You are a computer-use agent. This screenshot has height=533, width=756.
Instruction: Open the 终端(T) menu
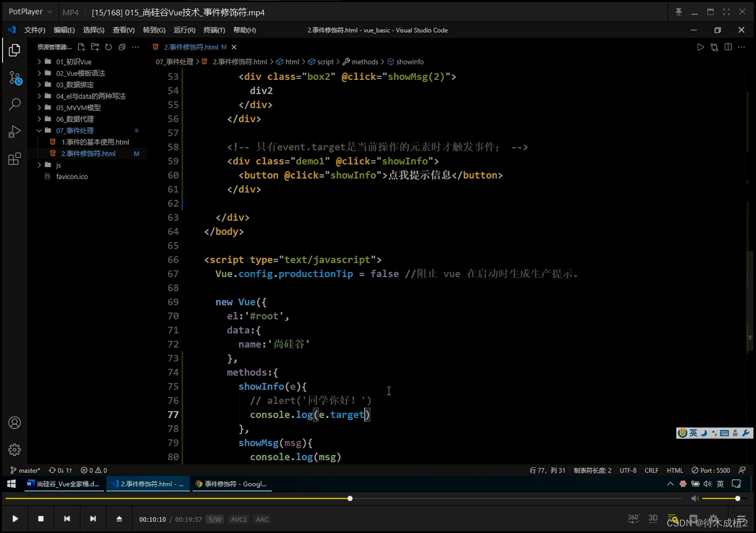click(214, 30)
